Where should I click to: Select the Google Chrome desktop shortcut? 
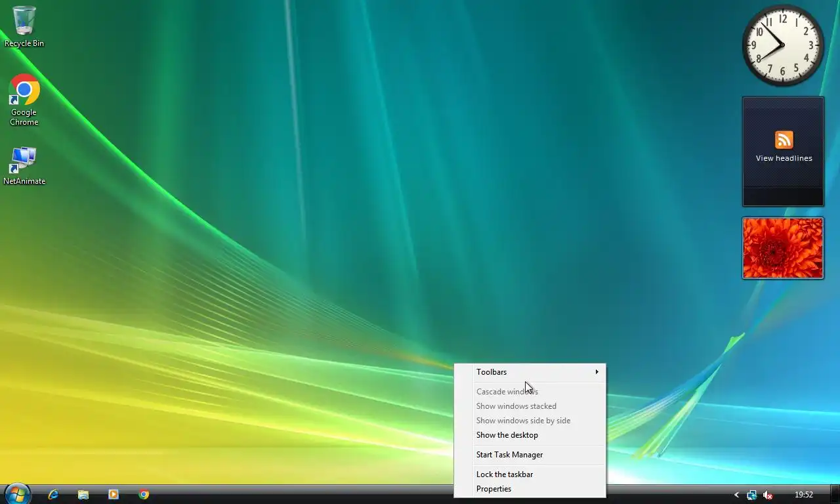coord(24,100)
